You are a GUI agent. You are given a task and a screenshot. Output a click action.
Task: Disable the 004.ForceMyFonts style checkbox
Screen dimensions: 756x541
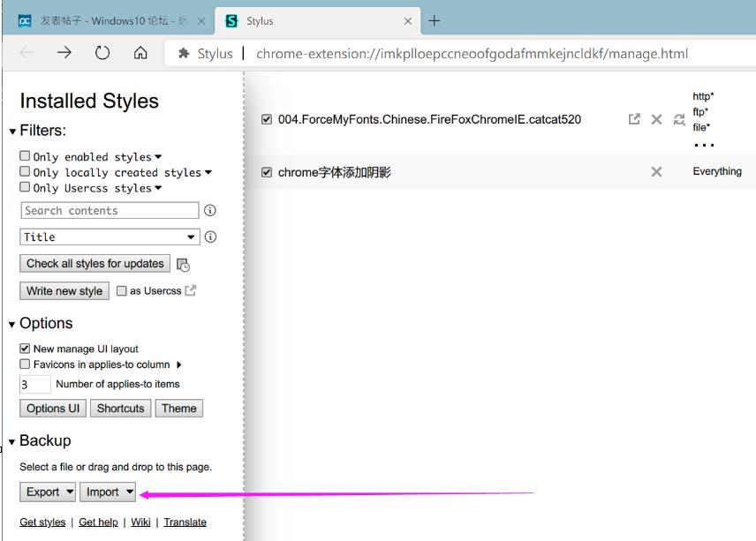click(x=267, y=119)
